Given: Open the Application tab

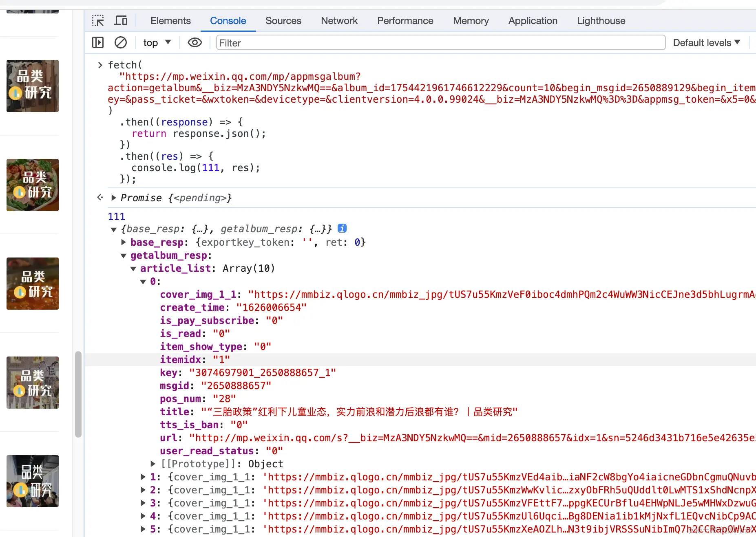Looking at the screenshot, I should [x=533, y=21].
